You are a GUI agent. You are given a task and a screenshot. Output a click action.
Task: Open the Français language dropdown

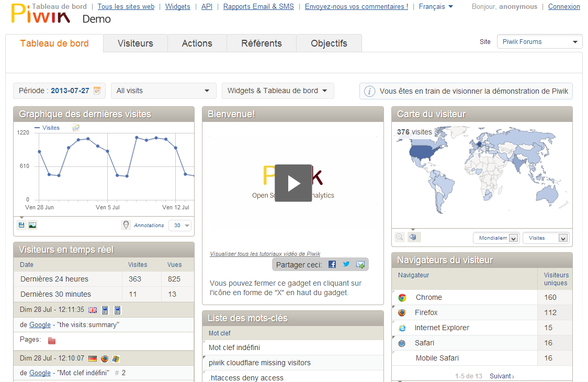point(436,6)
